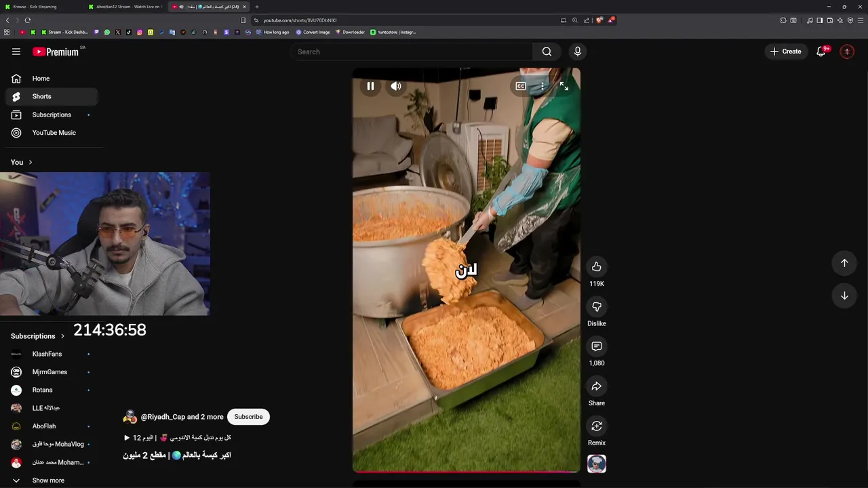Viewport: 868px width, 488px height.
Task: Open the notifications bell
Action: coord(821,52)
